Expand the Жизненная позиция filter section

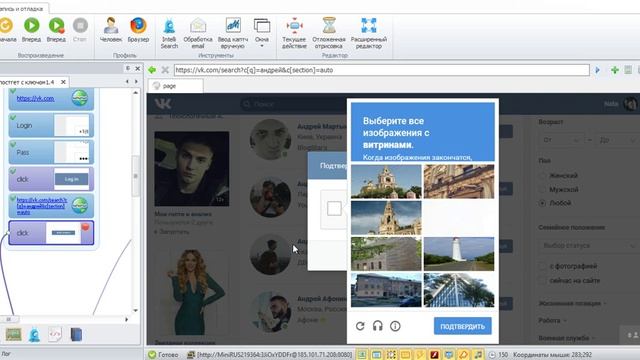coord(572,304)
